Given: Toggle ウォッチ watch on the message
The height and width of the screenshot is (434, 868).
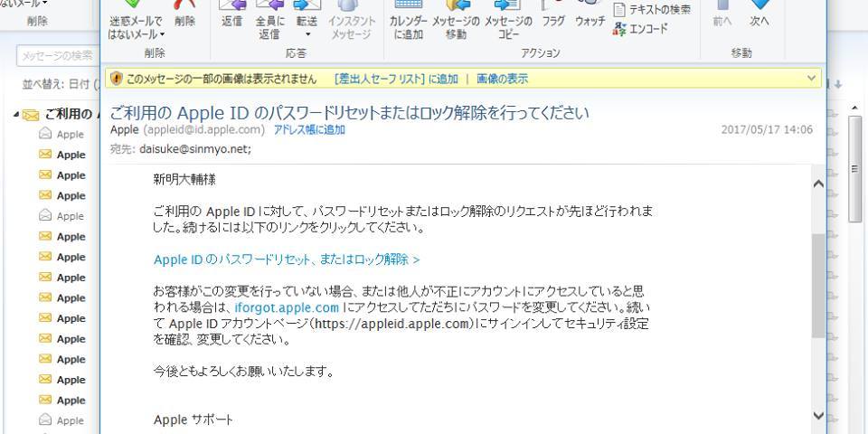Looking at the screenshot, I should 590,14.
